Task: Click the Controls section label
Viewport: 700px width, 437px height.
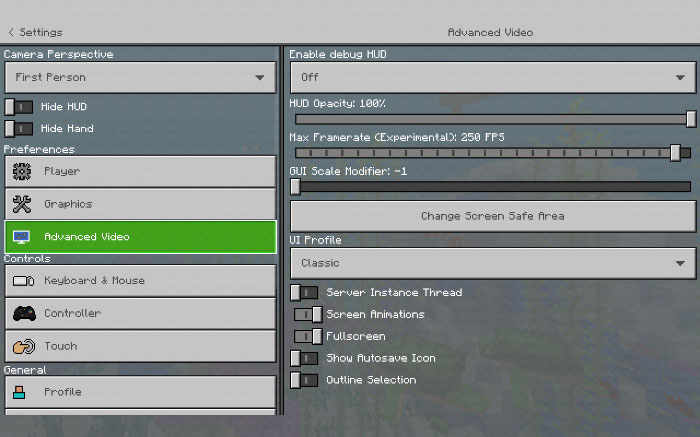Action: click(27, 259)
